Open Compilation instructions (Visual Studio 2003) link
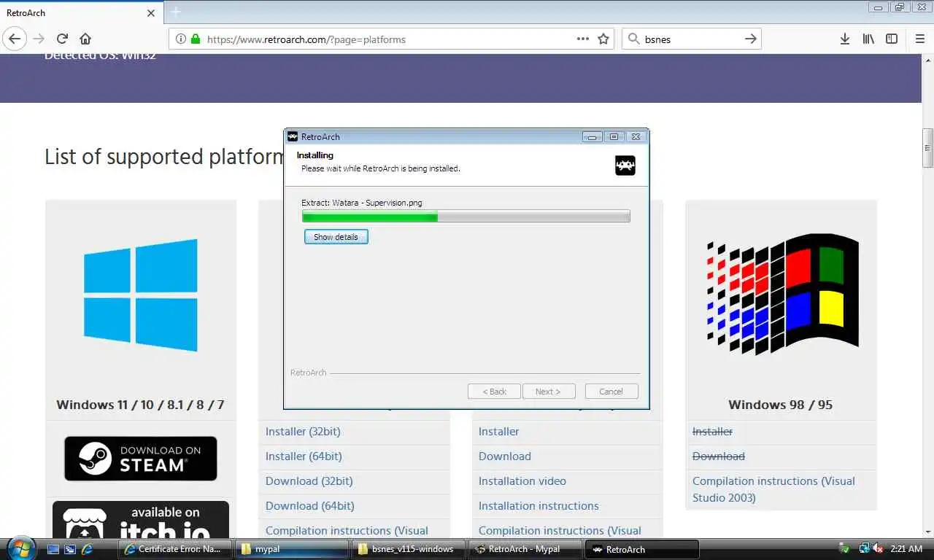Screen dimensions: 934x560 coord(773,489)
